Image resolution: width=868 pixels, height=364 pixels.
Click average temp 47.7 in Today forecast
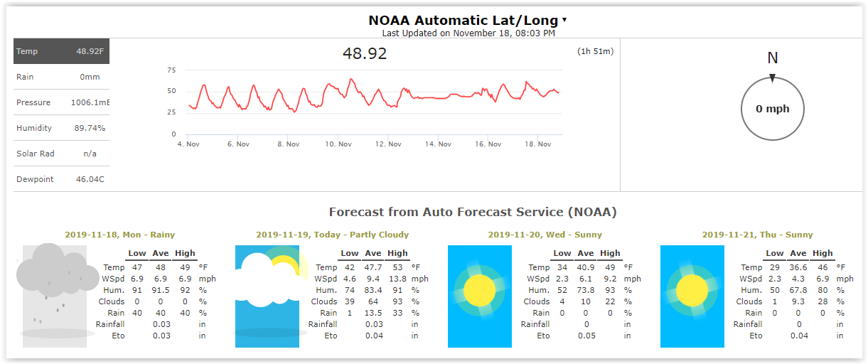click(x=373, y=268)
